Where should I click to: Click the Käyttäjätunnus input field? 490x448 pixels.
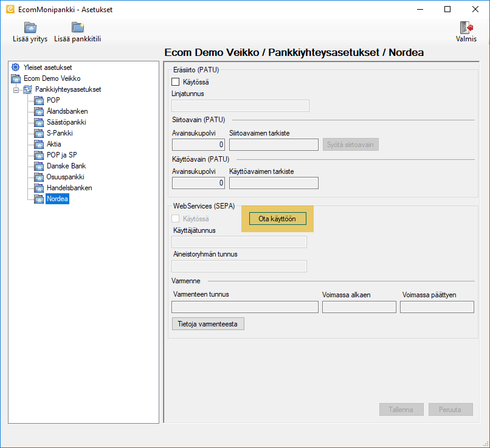click(x=239, y=242)
